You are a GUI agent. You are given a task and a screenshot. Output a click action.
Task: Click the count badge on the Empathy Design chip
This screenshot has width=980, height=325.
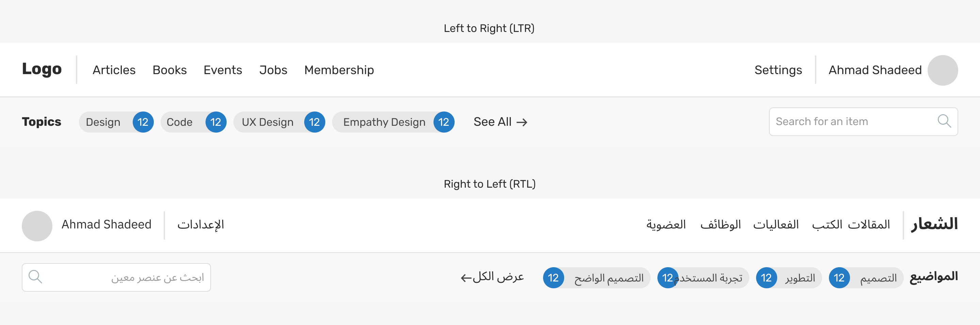click(x=444, y=122)
